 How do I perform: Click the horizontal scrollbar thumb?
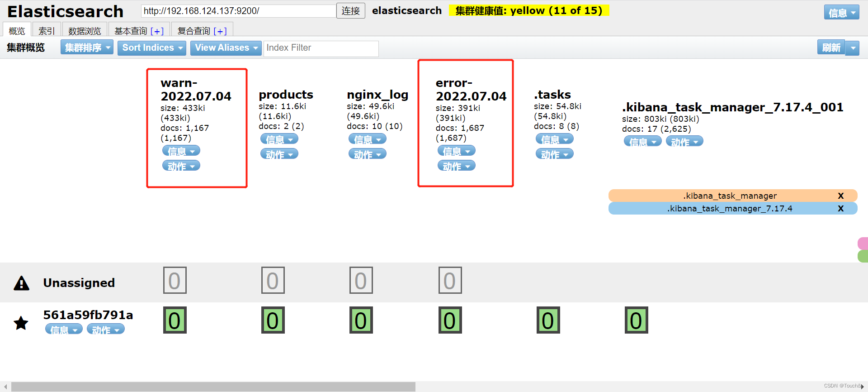[213, 387]
